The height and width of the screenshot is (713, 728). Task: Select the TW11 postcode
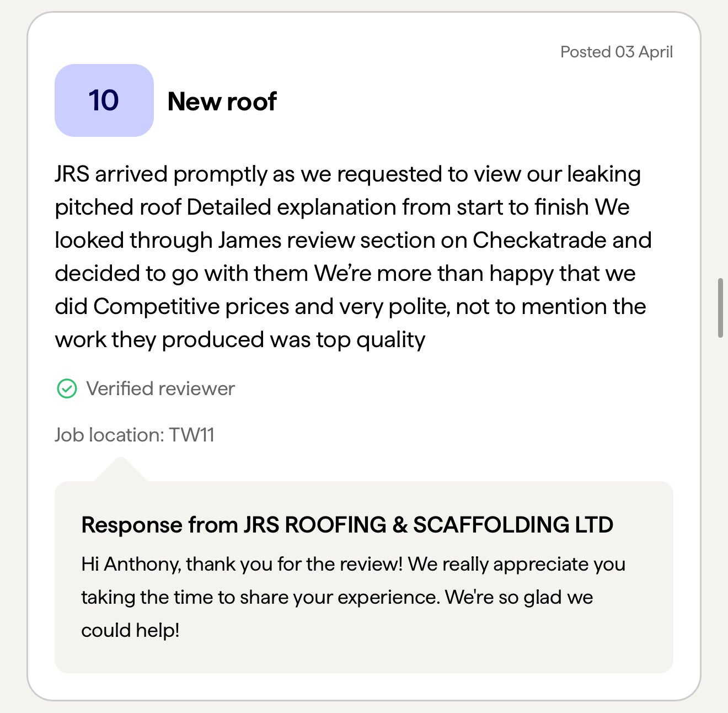191,435
